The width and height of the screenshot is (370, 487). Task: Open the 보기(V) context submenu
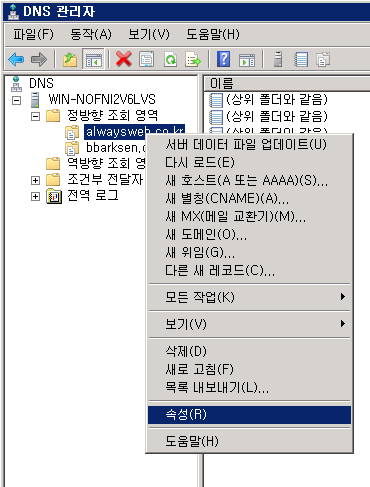(x=249, y=324)
